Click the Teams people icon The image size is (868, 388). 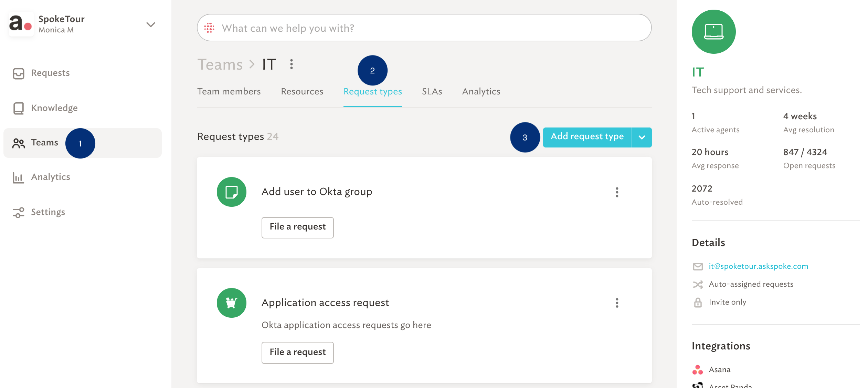[19, 143]
